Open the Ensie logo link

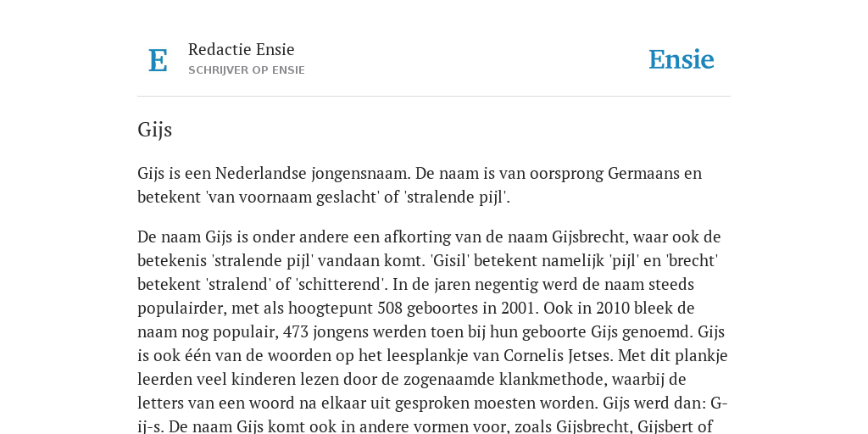pos(681,60)
